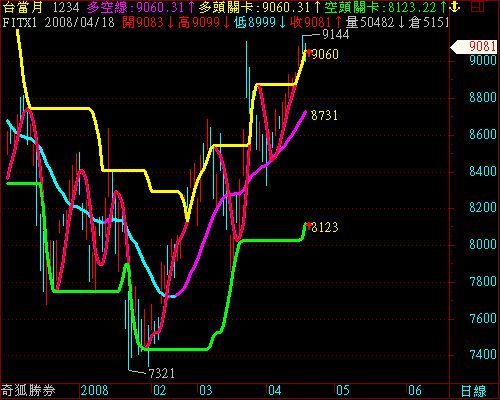Click the 多頭關卡 value in the header

(259, 7)
